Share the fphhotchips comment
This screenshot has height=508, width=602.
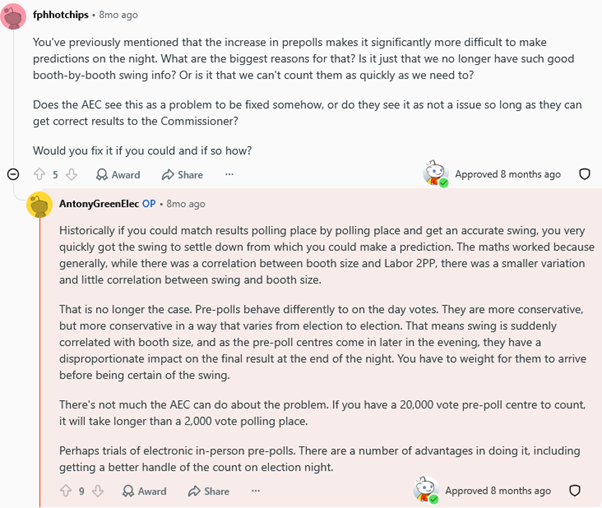[182, 175]
